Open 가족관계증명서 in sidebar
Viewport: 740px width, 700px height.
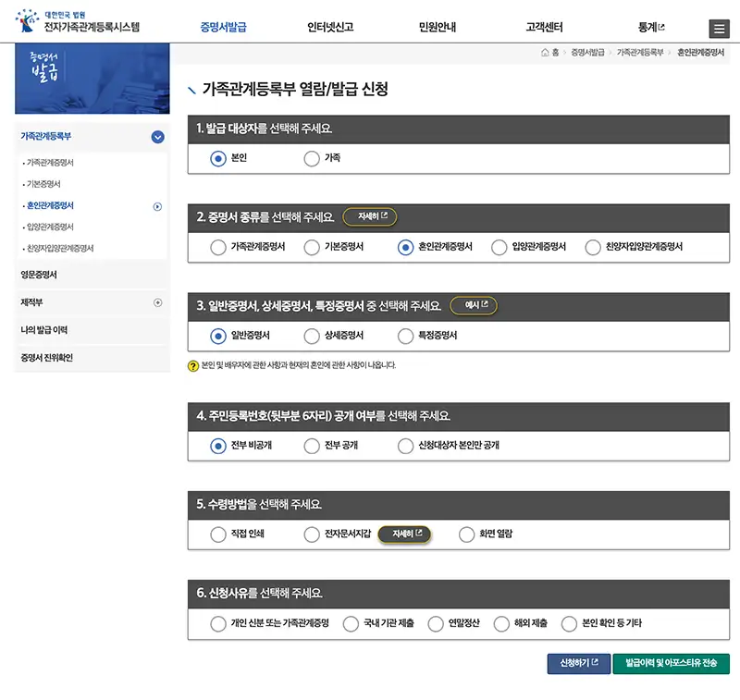50,163
